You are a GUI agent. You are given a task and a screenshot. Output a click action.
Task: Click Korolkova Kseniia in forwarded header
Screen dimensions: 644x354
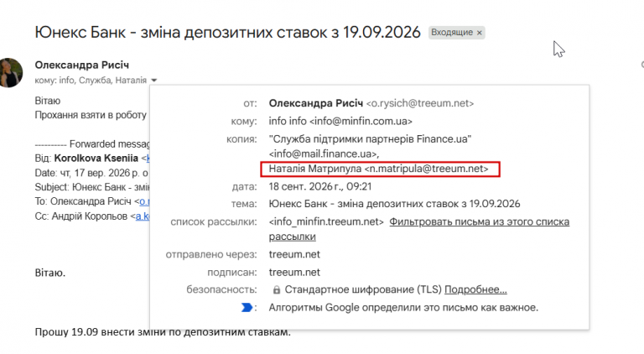[x=96, y=158]
